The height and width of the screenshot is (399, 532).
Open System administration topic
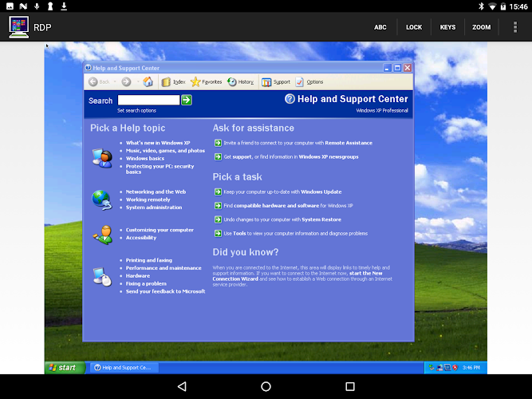pyautogui.click(x=154, y=207)
